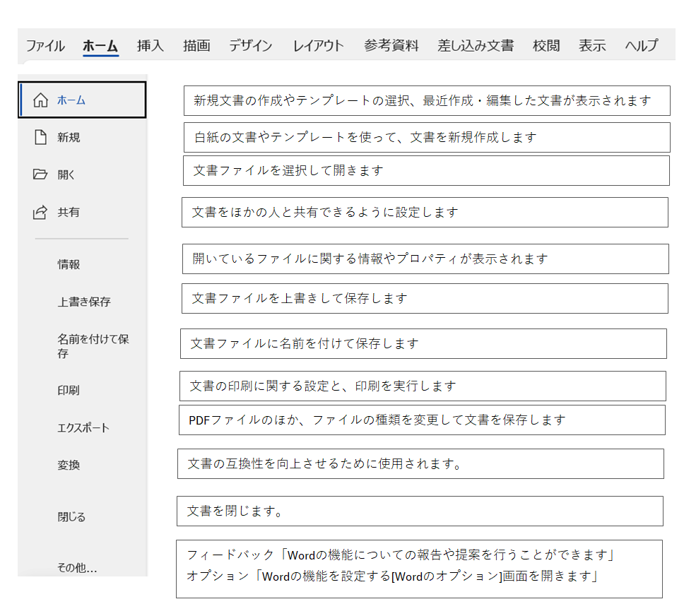Select the 描画 ribbon tab
Screen dimensions: 696x616
tap(196, 46)
